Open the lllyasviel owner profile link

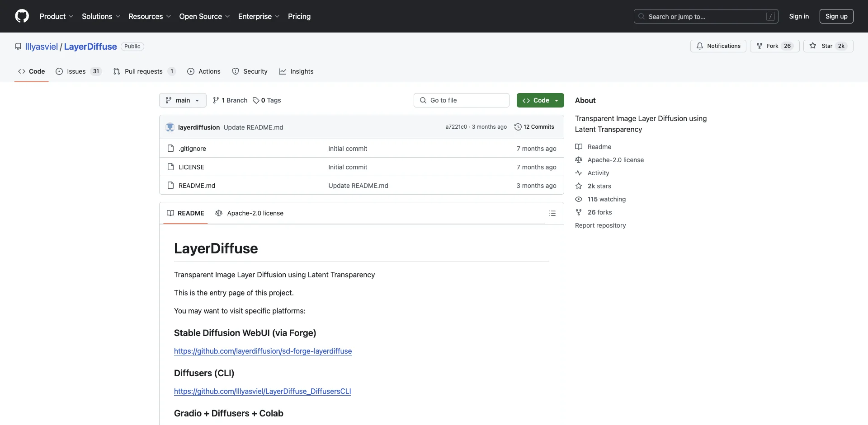(x=42, y=47)
